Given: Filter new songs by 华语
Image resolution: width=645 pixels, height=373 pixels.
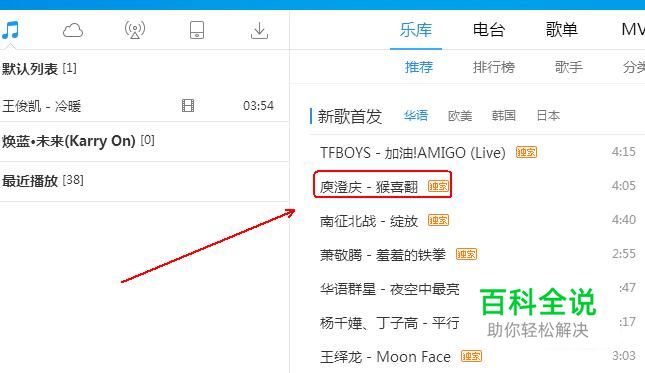Looking at the screenshot, I should coord(416,116).
